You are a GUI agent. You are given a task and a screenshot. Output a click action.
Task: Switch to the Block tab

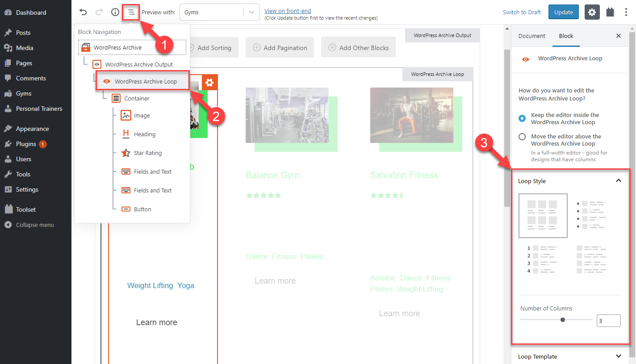(x=566, y=36)
